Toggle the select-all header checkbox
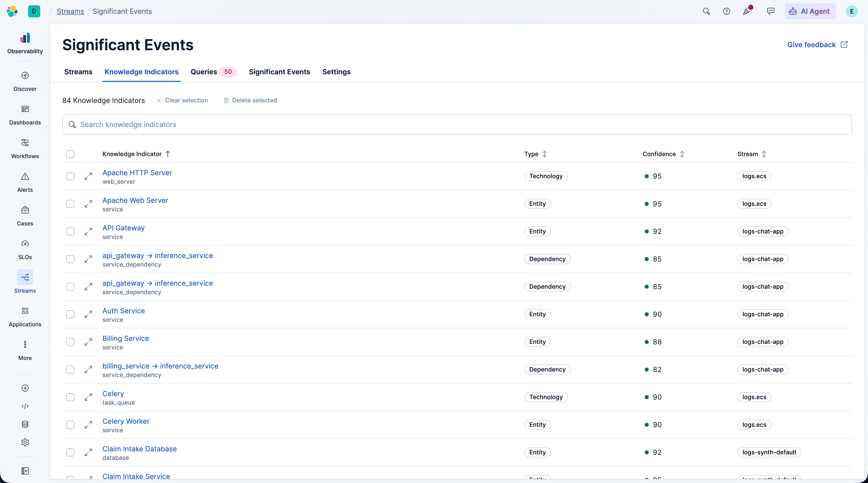Image resolution: width=868 pixels, height=483 pixels. (x=70, y=154)
